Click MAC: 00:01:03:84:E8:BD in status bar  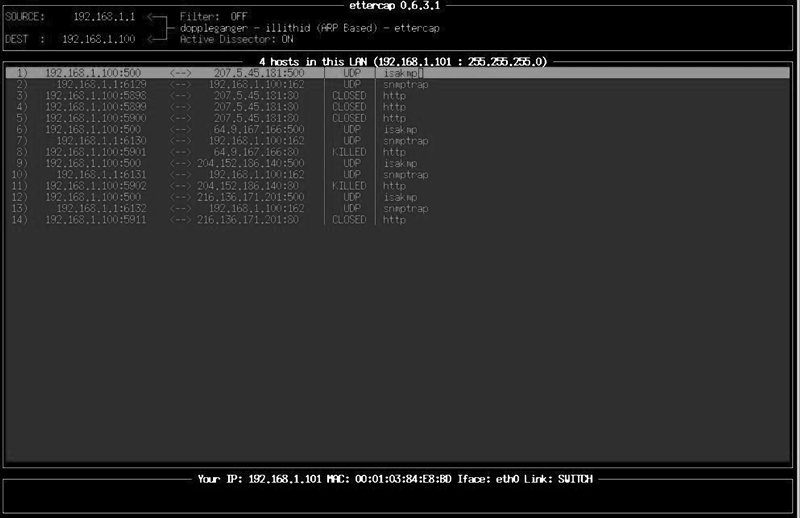coord(389,479)
